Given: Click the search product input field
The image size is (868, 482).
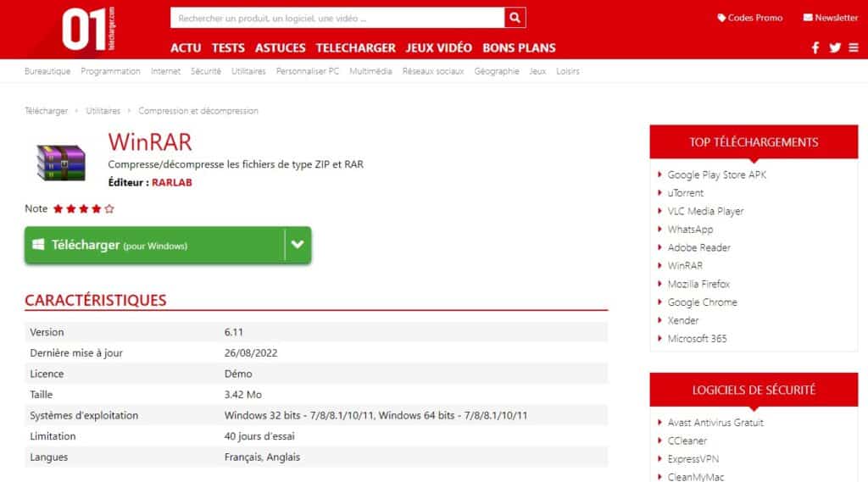Looking at the screenshot, I should tap(337, 18).
